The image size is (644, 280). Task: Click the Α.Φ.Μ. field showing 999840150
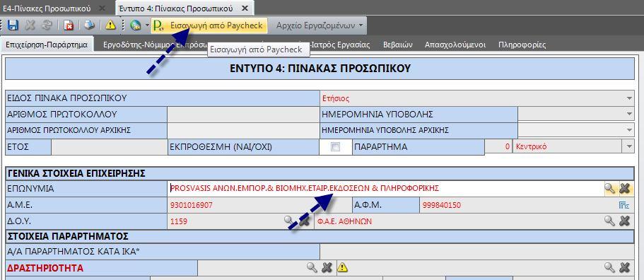tap(518, 205)
